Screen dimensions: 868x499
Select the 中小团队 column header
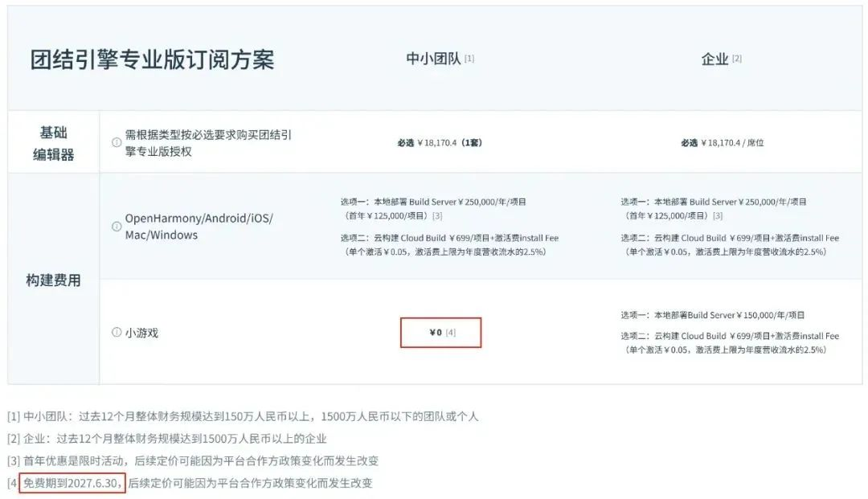pyautogui.click(x=433, y=59)
